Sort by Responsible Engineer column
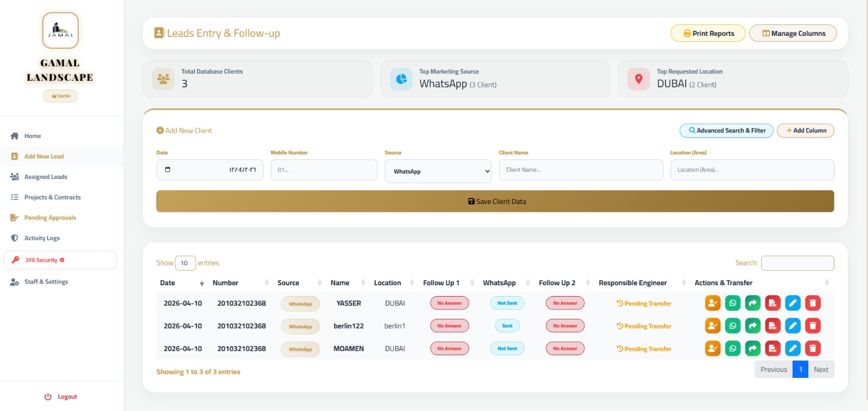Screen dimensions: 868x411 click(x=642, y=283)
